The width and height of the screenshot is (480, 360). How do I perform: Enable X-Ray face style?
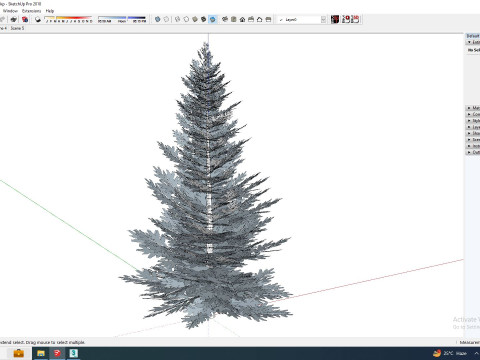tap(158, 19)
